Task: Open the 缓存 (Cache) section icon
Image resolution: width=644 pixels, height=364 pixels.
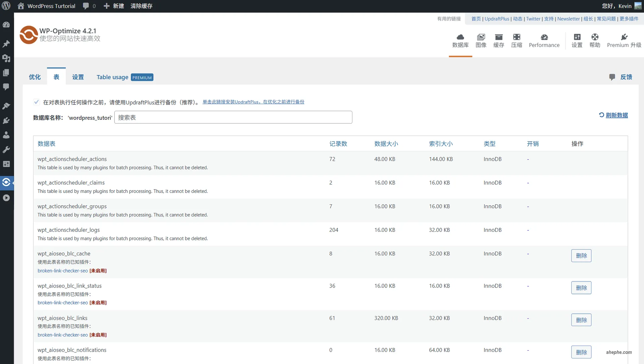Action: pos(499,40)
